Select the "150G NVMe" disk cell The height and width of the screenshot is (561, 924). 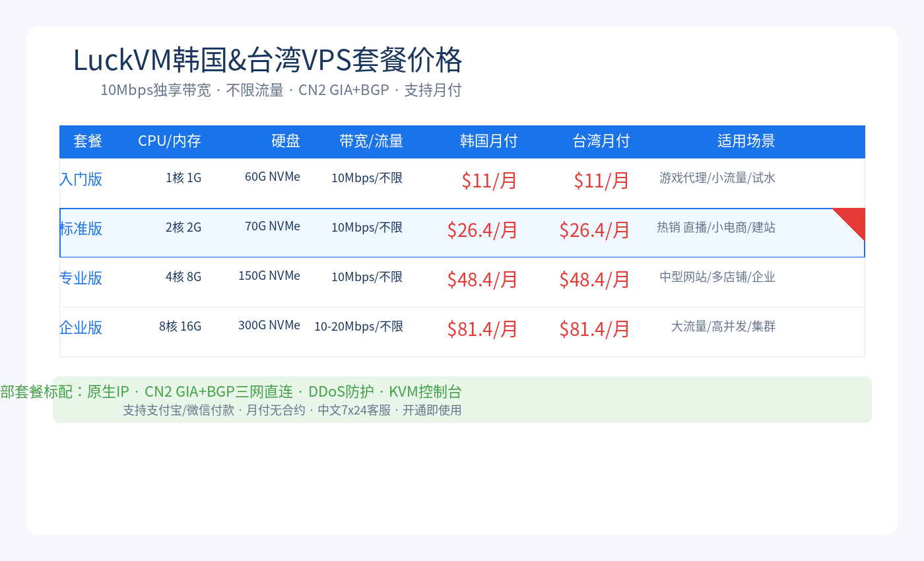(269, 276)
